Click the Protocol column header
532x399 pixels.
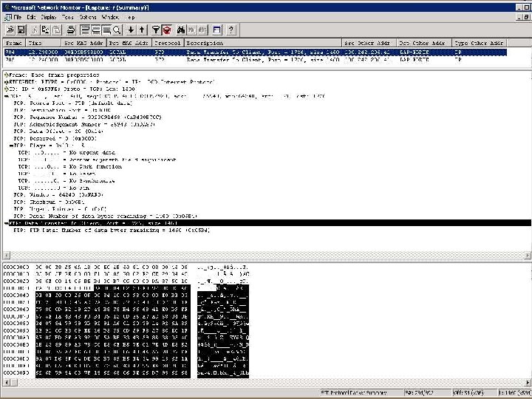(168, 43)
